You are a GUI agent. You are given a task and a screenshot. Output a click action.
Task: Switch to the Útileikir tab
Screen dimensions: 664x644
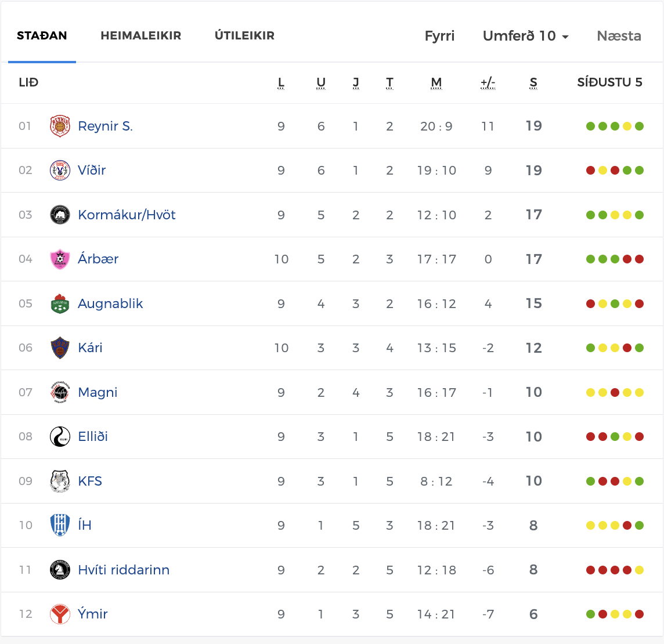pyautogui.click(x=244, y=35)
